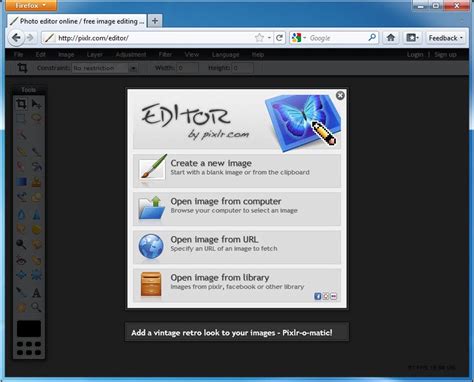
Task: Select the Magic Wand tool
Action: click(x=21, y=135)
